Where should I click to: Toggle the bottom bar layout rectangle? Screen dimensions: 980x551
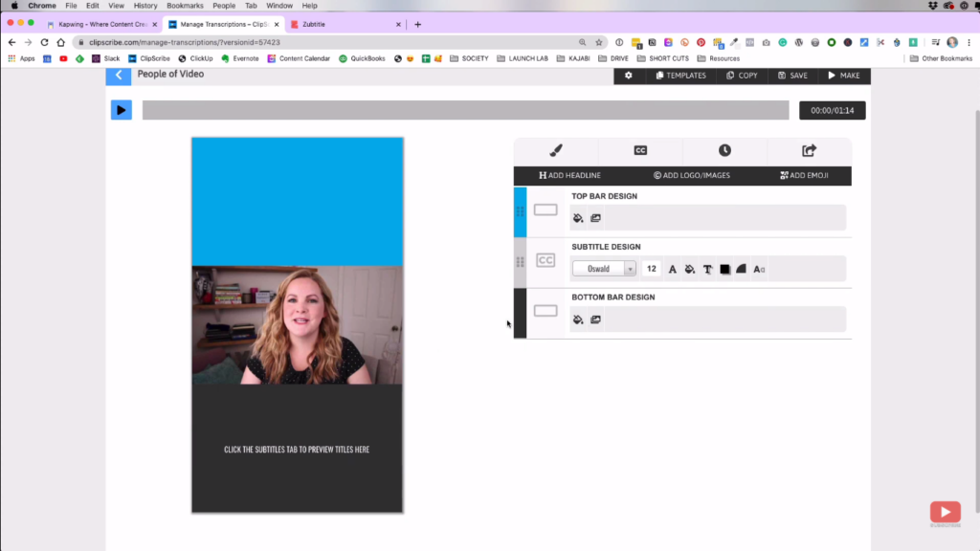tap(546, 311)
